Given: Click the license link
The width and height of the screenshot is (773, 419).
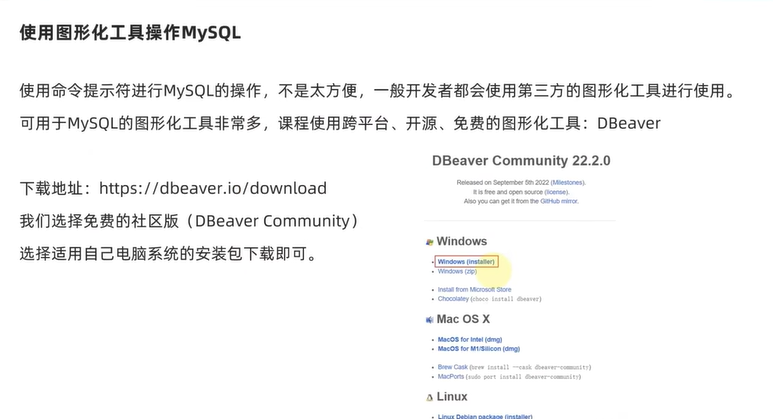Looking at the screenshot, I should pos(556,192).
